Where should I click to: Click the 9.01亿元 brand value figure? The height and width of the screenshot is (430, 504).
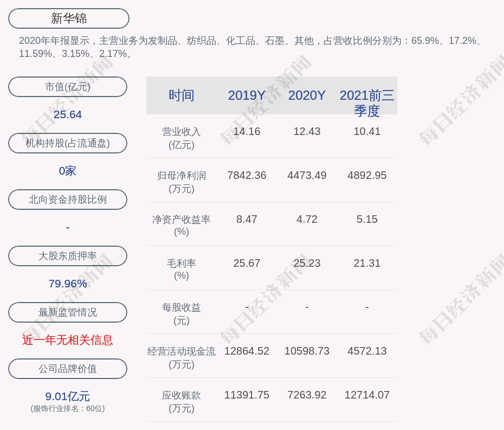click(68, 396)
